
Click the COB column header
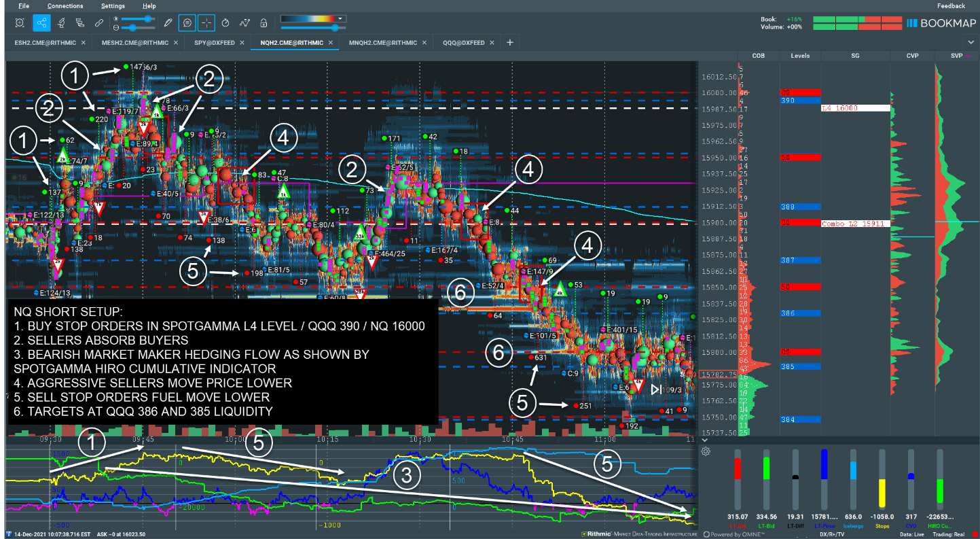(x=759, y=56)
